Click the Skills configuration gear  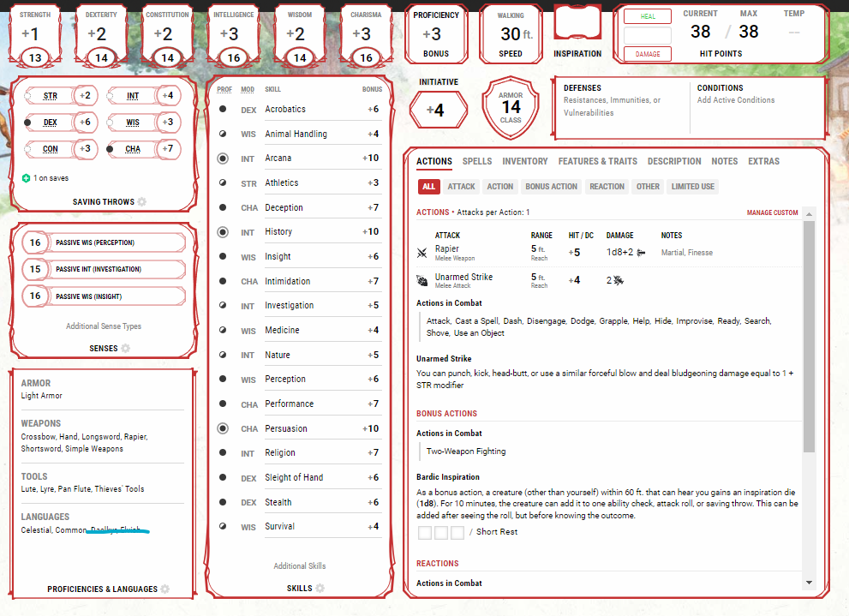tap(320, 589)
